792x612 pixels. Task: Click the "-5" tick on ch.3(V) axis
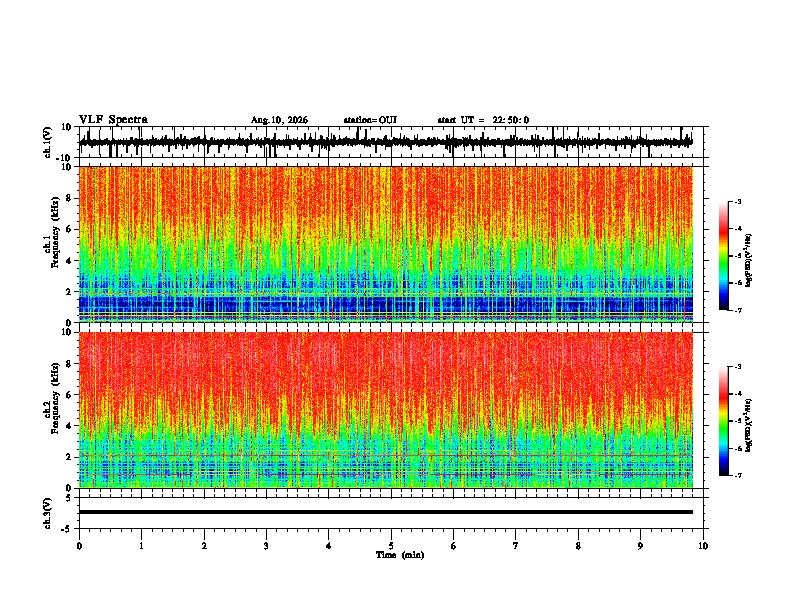coord(67,529)
